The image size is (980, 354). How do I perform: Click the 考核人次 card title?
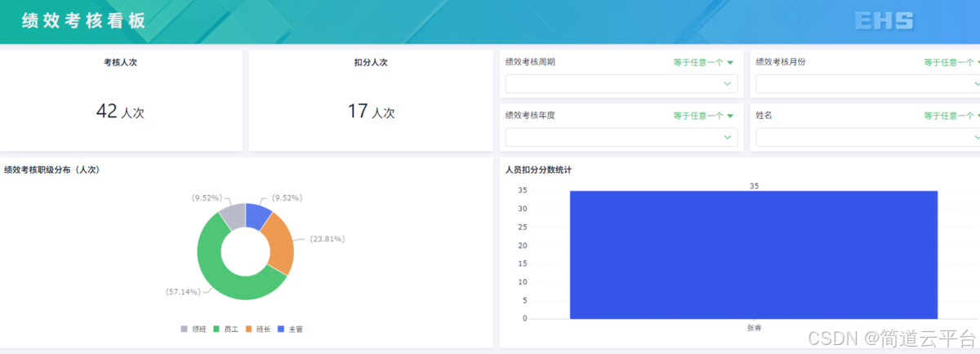(x=120, y=62)
